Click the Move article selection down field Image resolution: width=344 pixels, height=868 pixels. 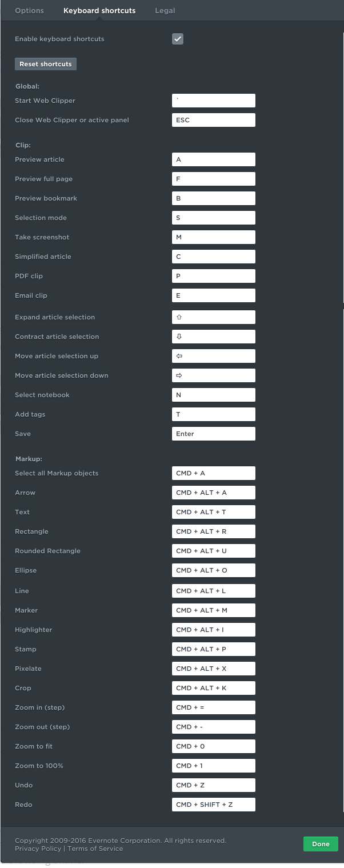click(x=213, y=375)
